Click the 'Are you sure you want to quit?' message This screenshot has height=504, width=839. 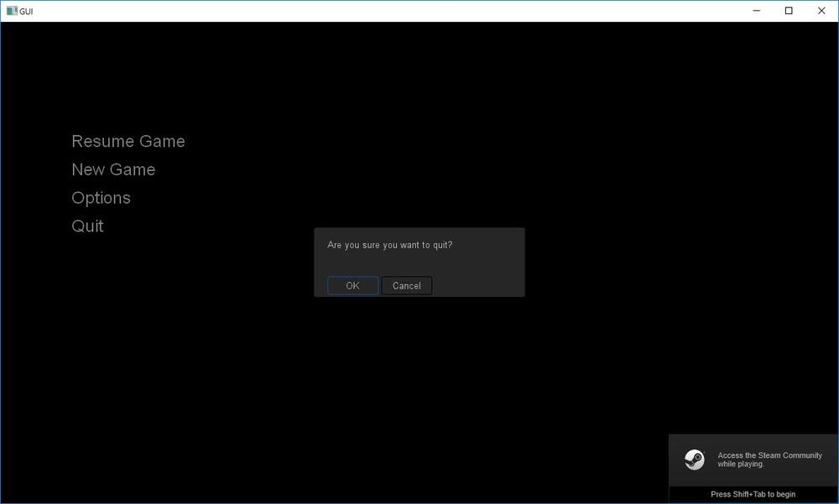tap(389, 245)
